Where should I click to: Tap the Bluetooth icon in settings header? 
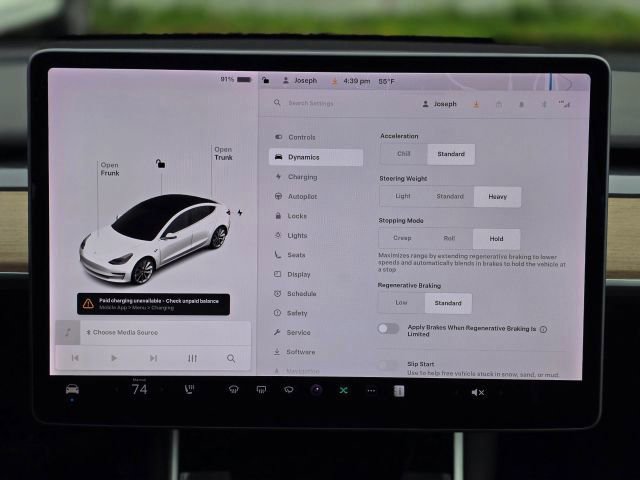click(x=544, y=105)
